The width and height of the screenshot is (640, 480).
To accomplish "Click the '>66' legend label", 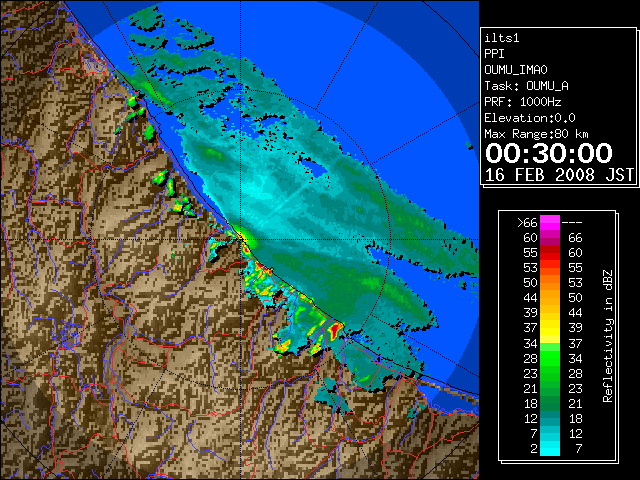I will click(527, 223).
